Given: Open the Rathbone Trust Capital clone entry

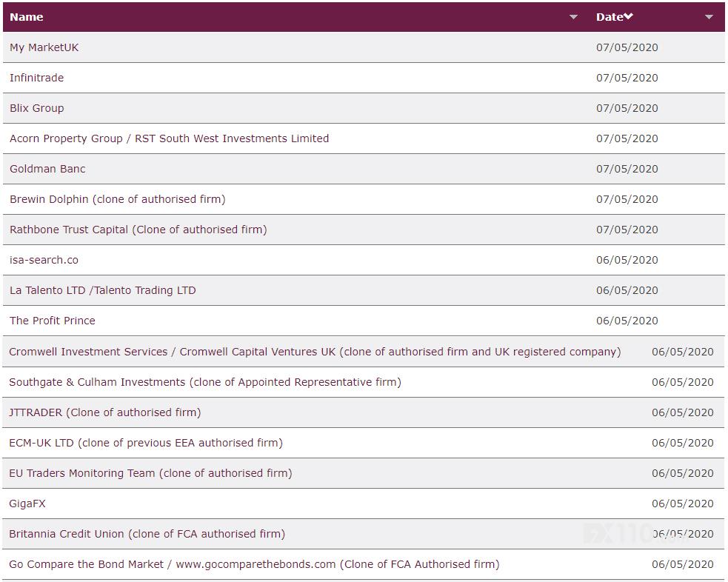Looking at the screenshot, I should click(138, 230).
